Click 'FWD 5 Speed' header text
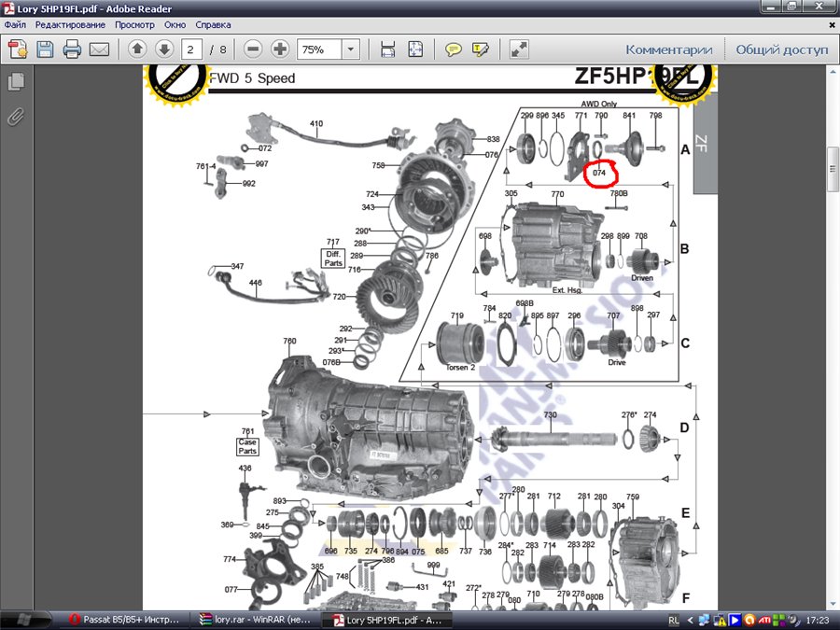The width and height of the screenshot is (840, 630). (x=252, y=78)
